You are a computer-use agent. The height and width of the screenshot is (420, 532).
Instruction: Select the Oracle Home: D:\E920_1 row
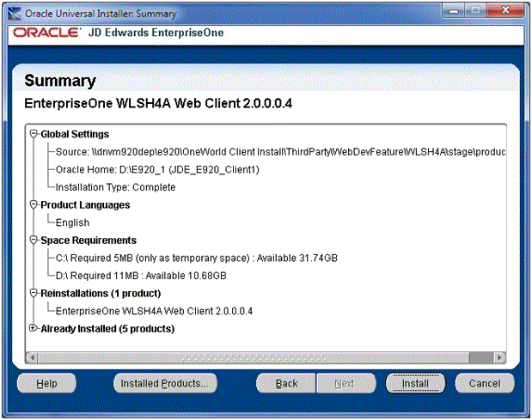click(x=157, y=169)
